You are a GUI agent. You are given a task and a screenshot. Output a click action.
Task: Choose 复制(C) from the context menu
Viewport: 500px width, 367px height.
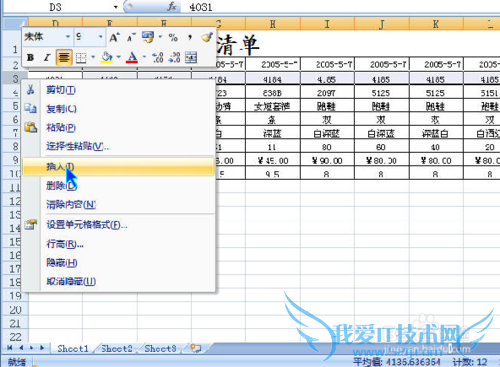click(118, 109)
